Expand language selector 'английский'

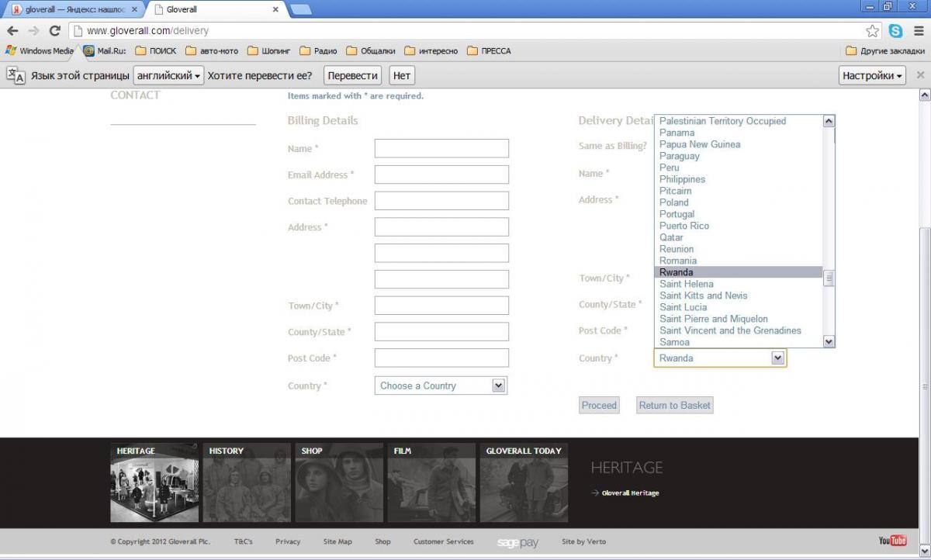click(x=168, y=75)
